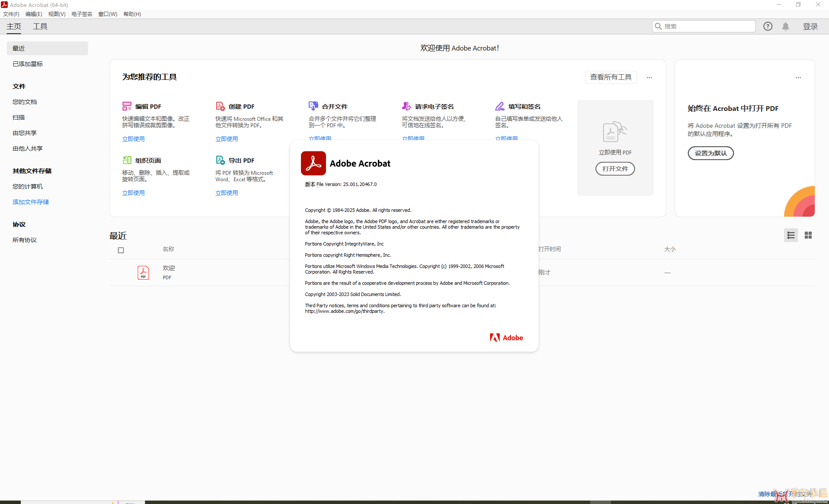The width and height of the screenshot is (829, 504).
Task: Click the Adobe logo in about dialog
Action: (506, 338)
